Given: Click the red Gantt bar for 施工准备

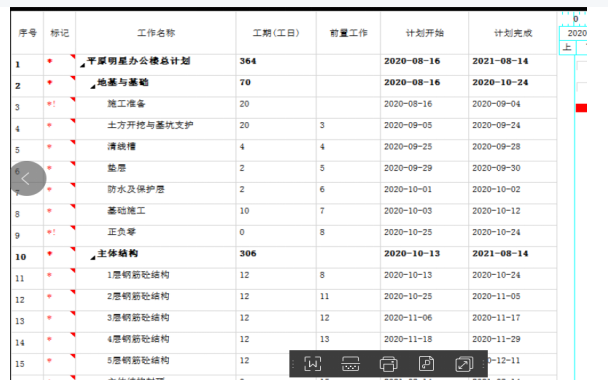Looking at the screenshot, I should click(581, 108).
